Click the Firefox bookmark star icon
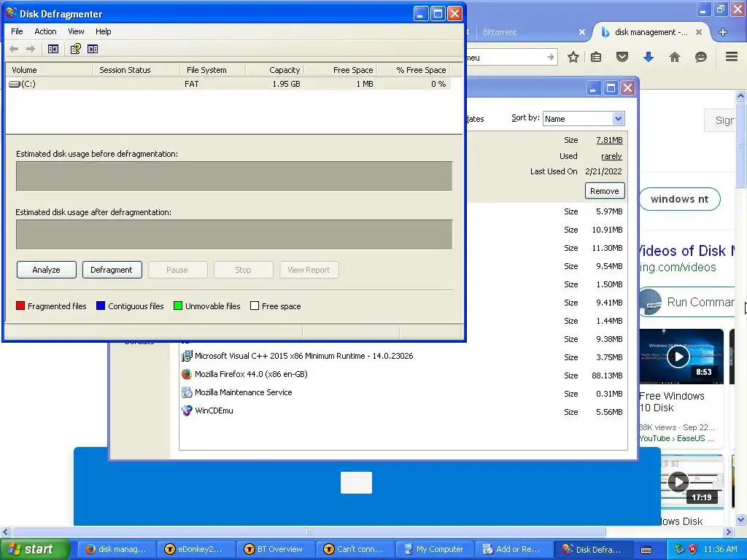747x560 pixels. 573,57
